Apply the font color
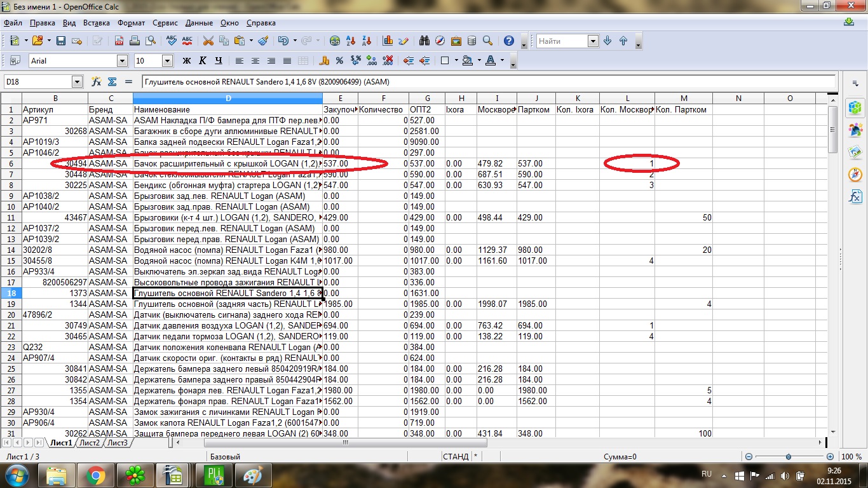This screenshot has width=868, height=488. tap(490, 61)
